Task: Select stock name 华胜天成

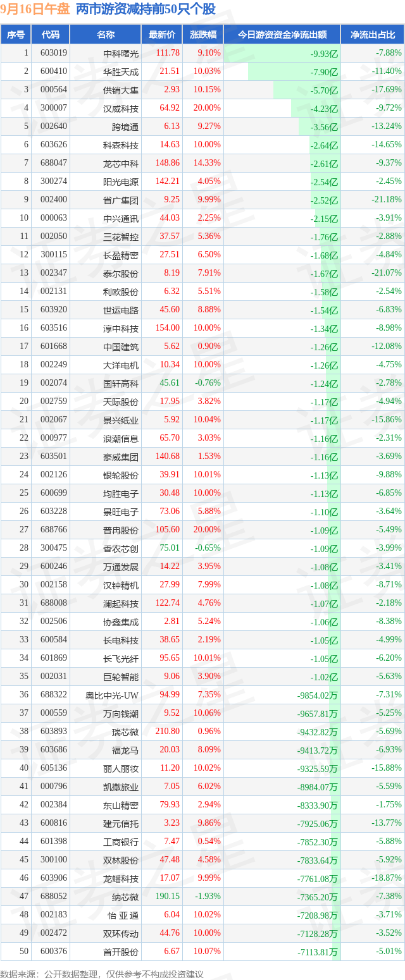Action: [x=120, y=71]
